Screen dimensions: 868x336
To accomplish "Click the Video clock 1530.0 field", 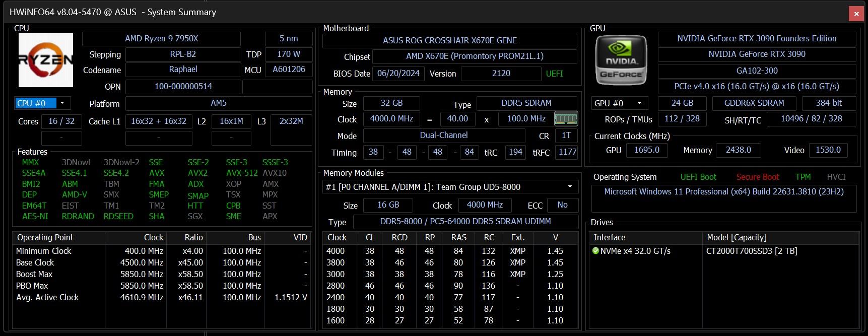I will (828, 150).
